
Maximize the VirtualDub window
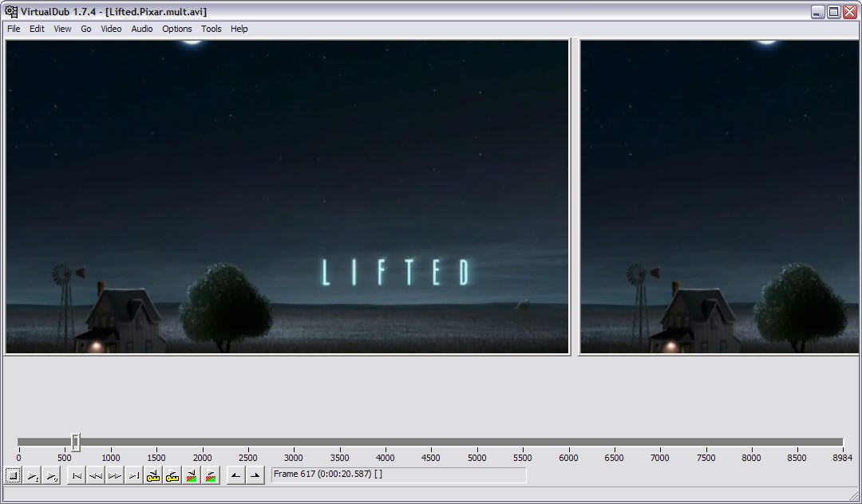834,11
